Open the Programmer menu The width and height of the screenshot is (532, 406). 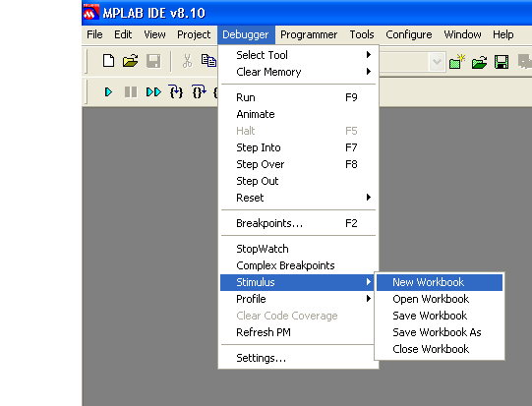pos(309,34)
